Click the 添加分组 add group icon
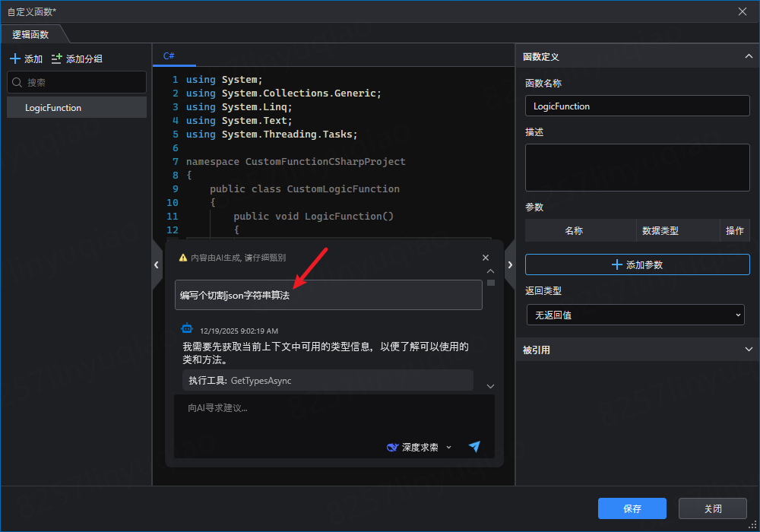This screenshot has height=532, width=760. (x=56, y=59)
